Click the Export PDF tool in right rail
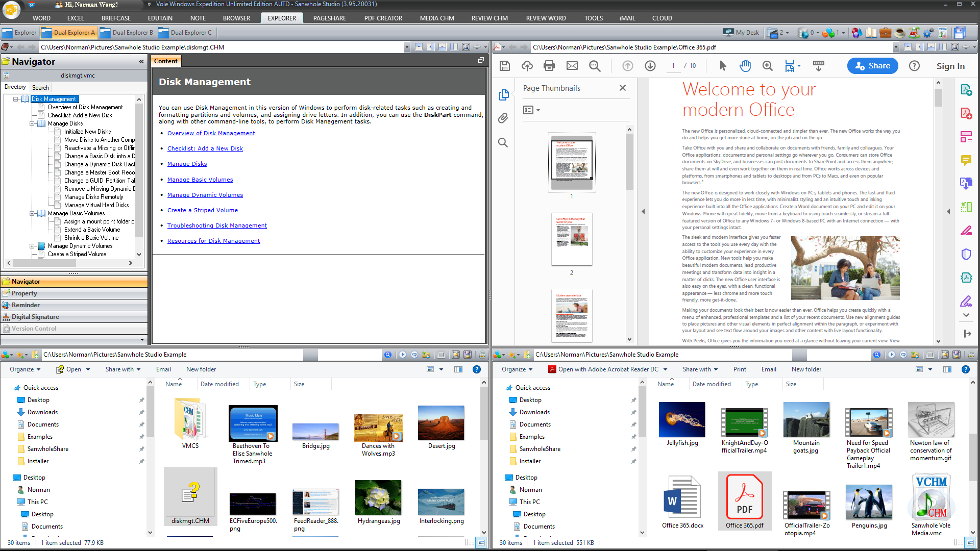Viewport: 980px width, 551px height. click(966, 90)
